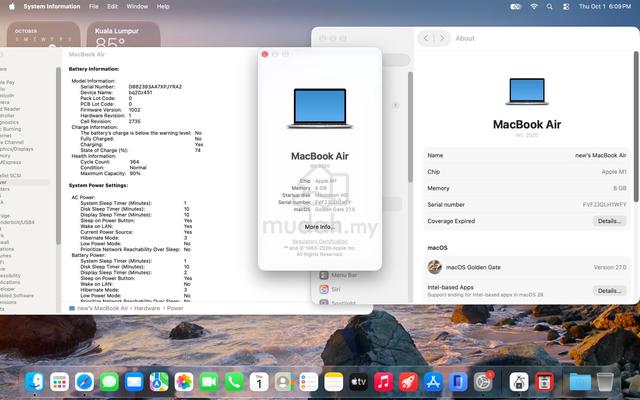Click the help question mark in Settings sidebar

coord(395,105)
